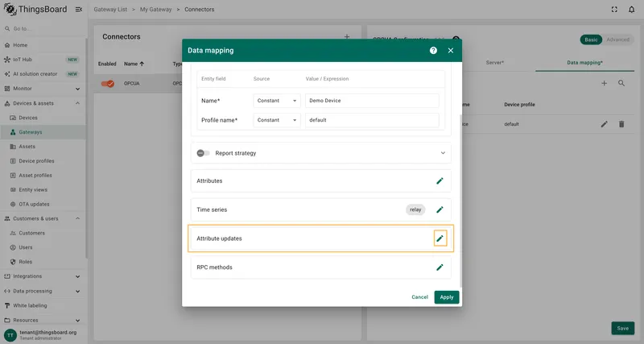Edit Attributes with its pencil icon

tap(440, 180)
